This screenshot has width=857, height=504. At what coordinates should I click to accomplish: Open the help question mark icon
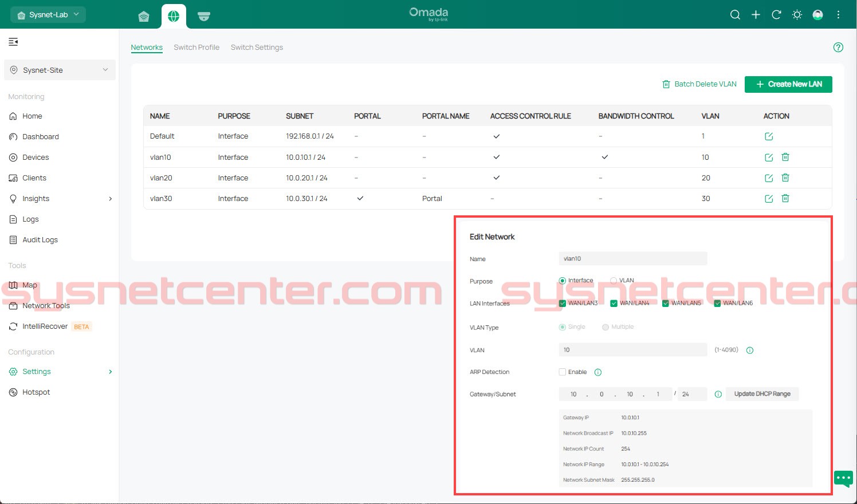[838, 48]
